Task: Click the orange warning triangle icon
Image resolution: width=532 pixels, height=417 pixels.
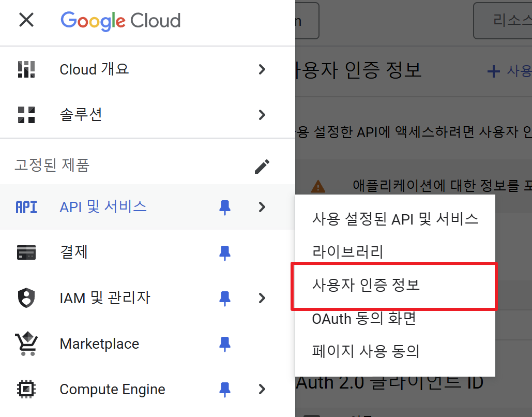Action: point(318,186)
